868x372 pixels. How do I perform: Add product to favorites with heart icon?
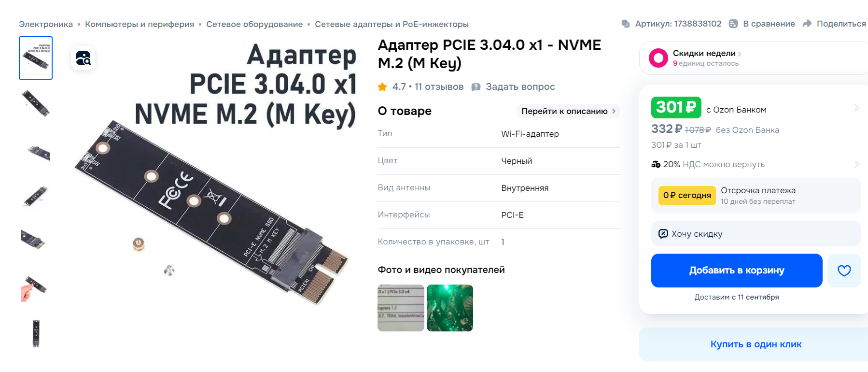[x=844, y=271]
